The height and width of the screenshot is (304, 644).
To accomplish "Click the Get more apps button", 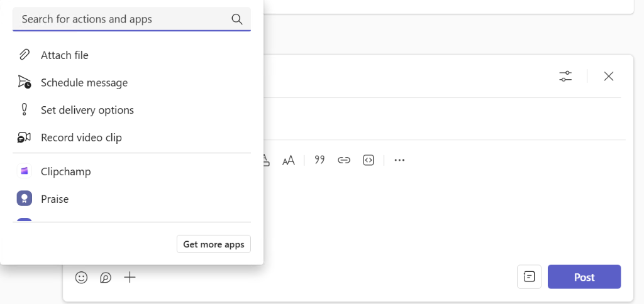I will tap(214, 244).
